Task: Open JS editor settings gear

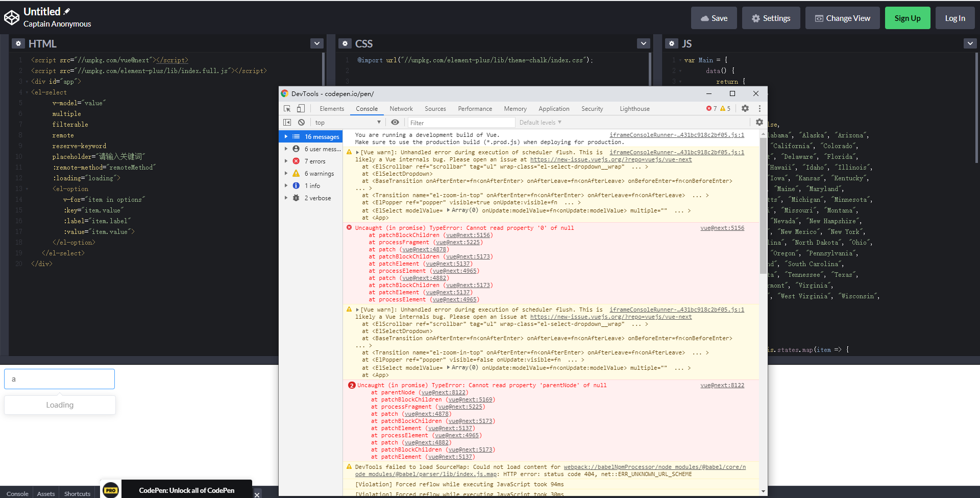Action: tap(672, 43)
